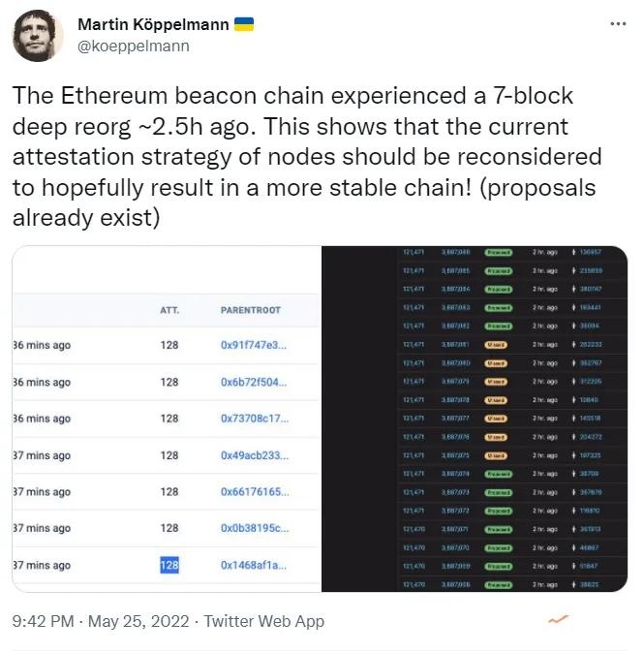Click the PARENTROOT column header
644x653 pixels.
tap(251, 310)
